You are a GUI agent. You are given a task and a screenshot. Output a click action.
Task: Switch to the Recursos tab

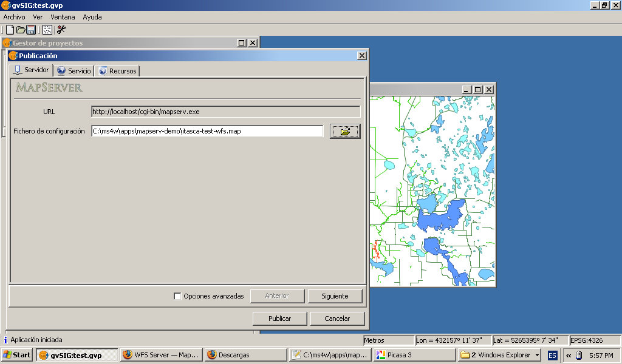point(118,71)
